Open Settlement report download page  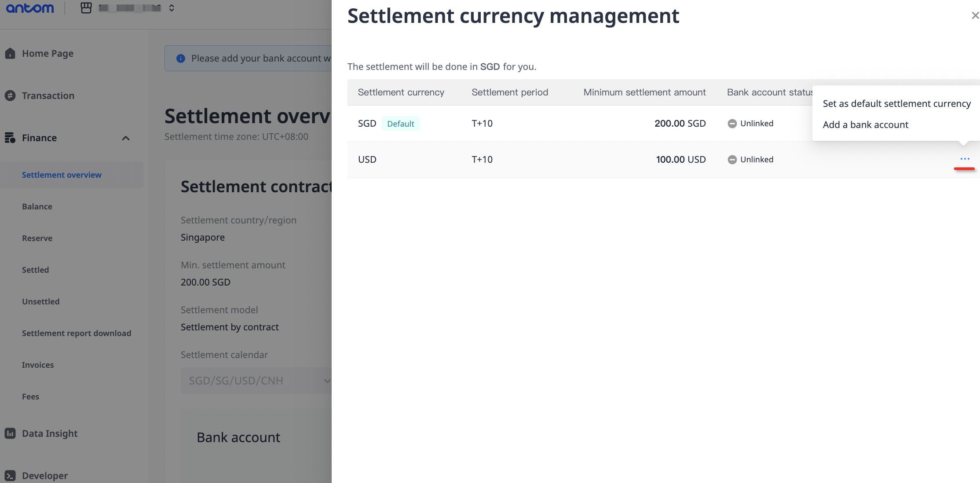tap(77, 333)
